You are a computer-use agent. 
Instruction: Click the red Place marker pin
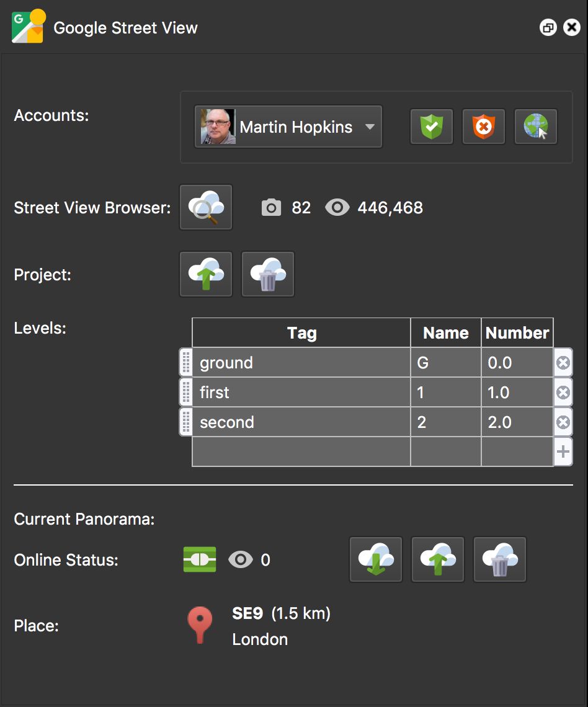tap(199, 625)
